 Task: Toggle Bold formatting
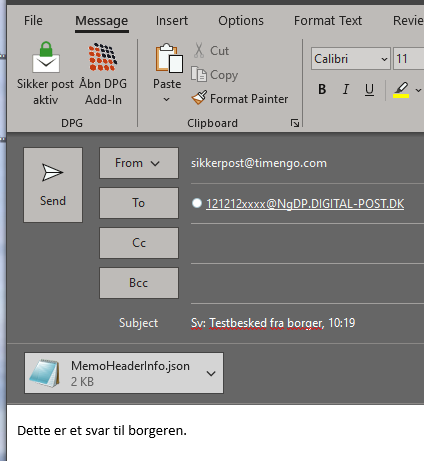(x=322, y=89)
